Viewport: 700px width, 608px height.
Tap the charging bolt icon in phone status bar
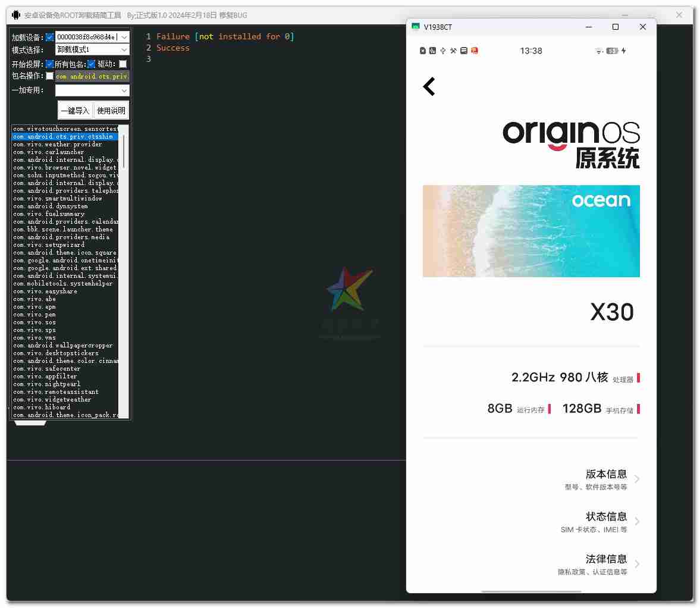pos(624,51)
